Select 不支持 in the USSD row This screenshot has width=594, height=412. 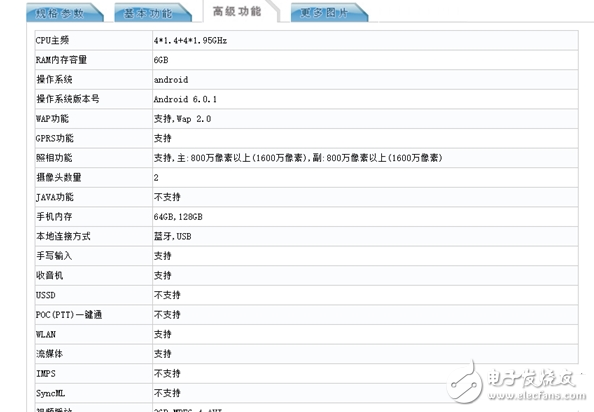click(167, 295)
